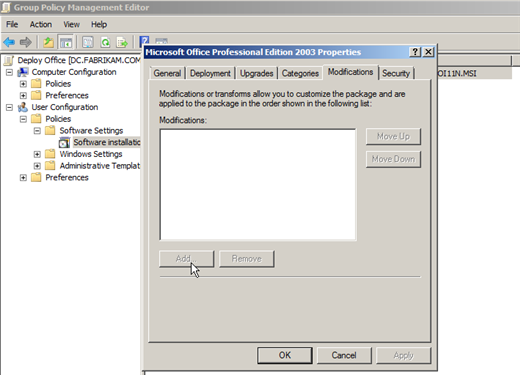Screen dimensions: 520x375
Task: Click the Cancel button
Action: (x=344, y=355)
